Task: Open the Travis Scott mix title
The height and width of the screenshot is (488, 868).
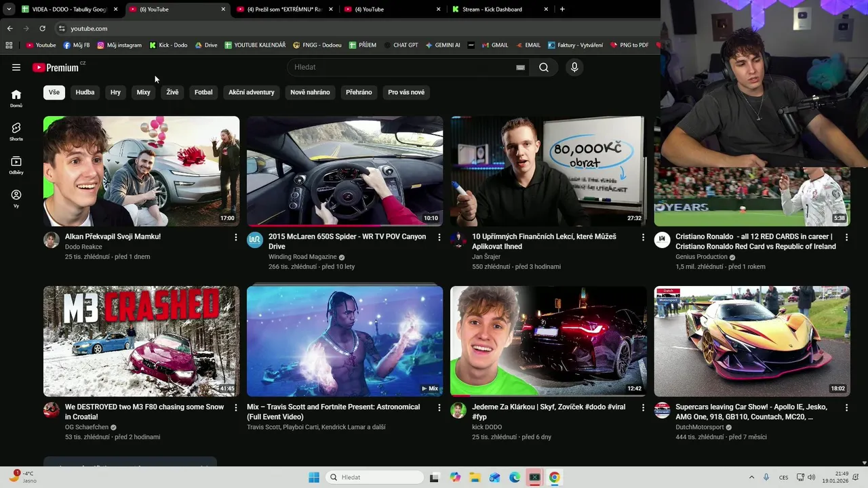Action: 334,411
